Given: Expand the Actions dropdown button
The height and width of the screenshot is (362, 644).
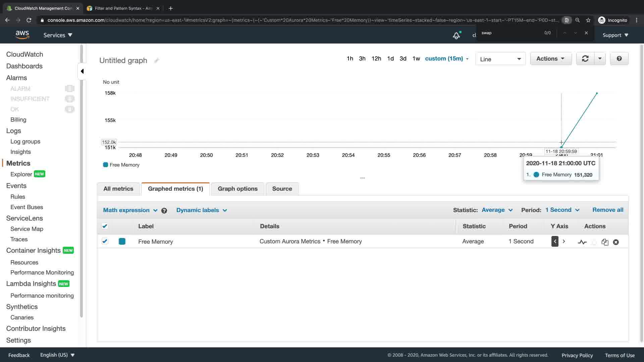Looking at the screenshot, I should (550, 59).
